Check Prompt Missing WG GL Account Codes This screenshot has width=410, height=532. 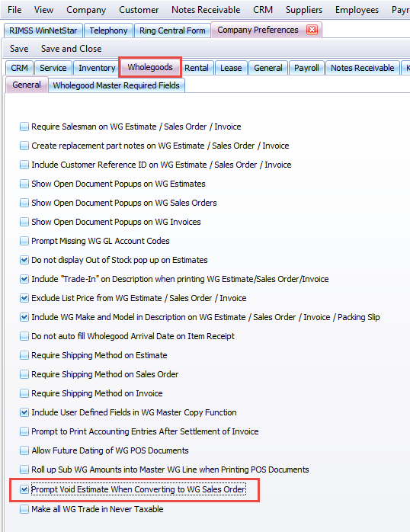point(24,242)
